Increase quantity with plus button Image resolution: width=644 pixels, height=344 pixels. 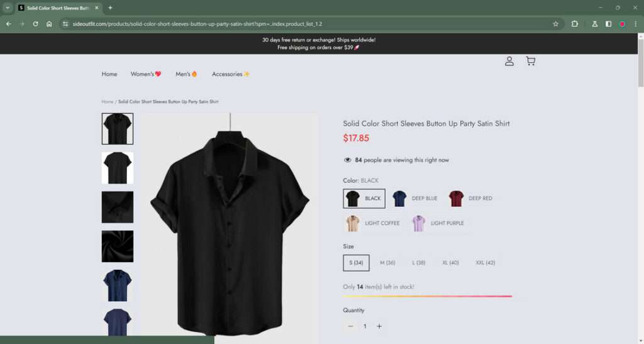379,326
